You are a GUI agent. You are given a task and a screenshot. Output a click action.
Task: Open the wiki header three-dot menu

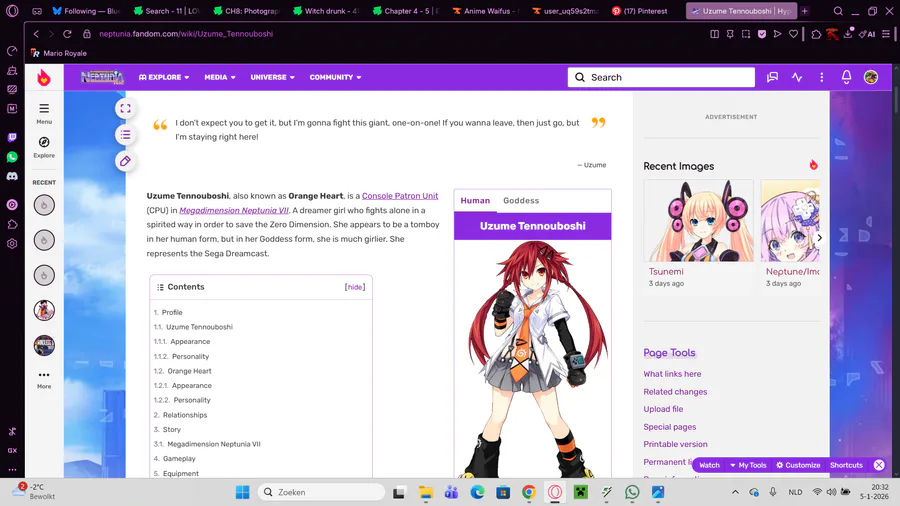point(821,77)
